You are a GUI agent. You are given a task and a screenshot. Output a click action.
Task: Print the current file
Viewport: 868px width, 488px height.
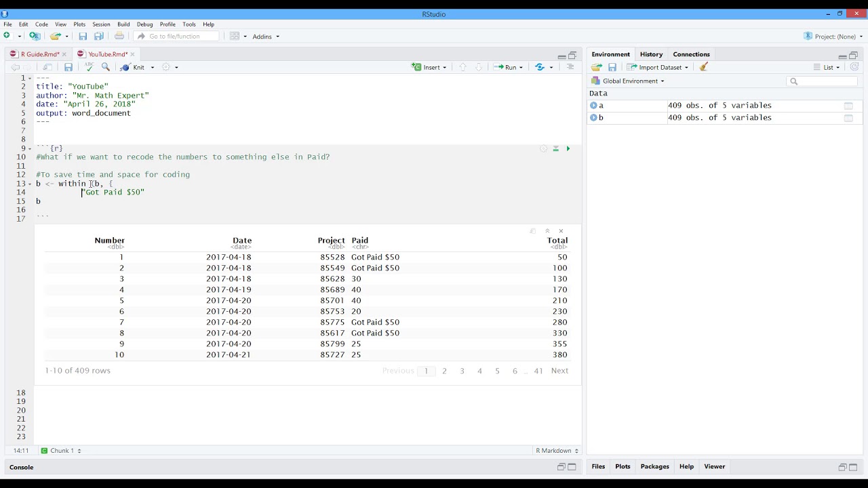[119, 36]
